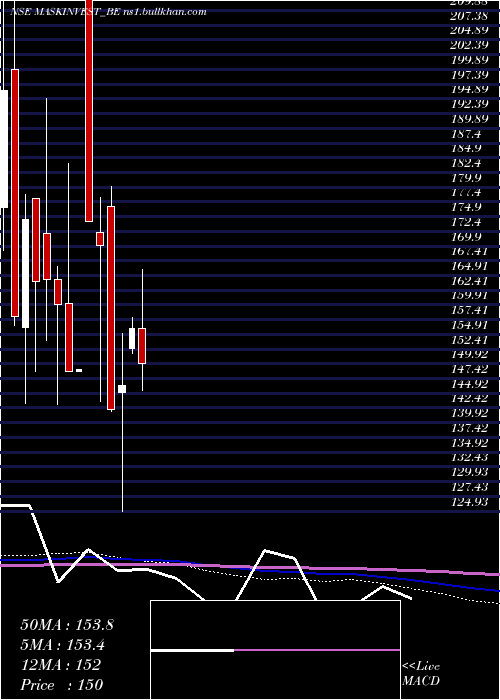The image size is (500, 700).
Task: Click the 149.92 price axis label
Action: pos(471,354)
